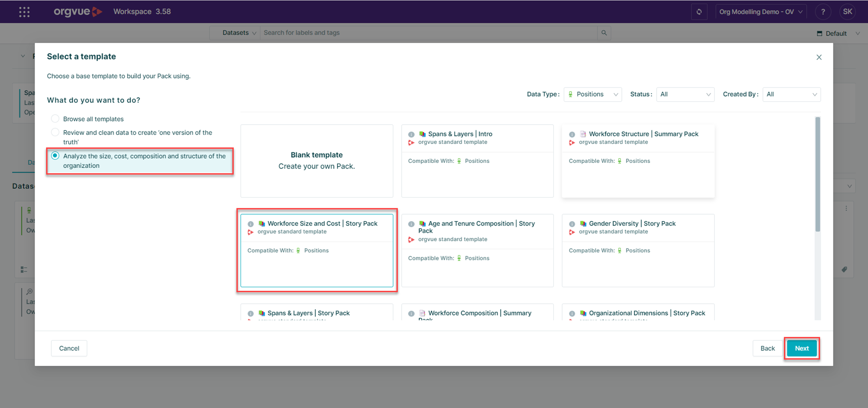Select Browse all templates option

click(x=87, y=119)
